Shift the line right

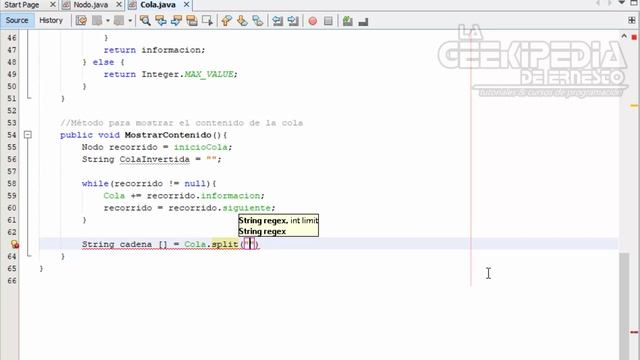pos(293,20)
